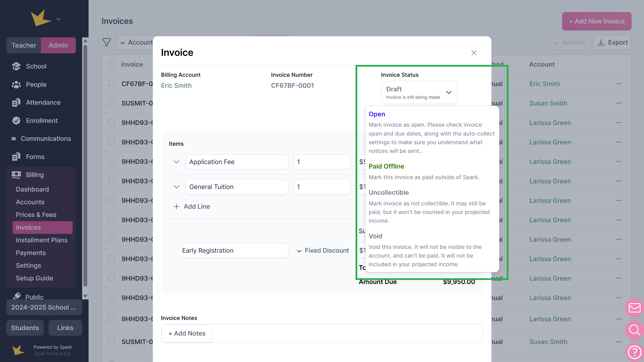Tick the select-all invoices header checkbox
644x362 pixels.
click(x=112, y=64)
